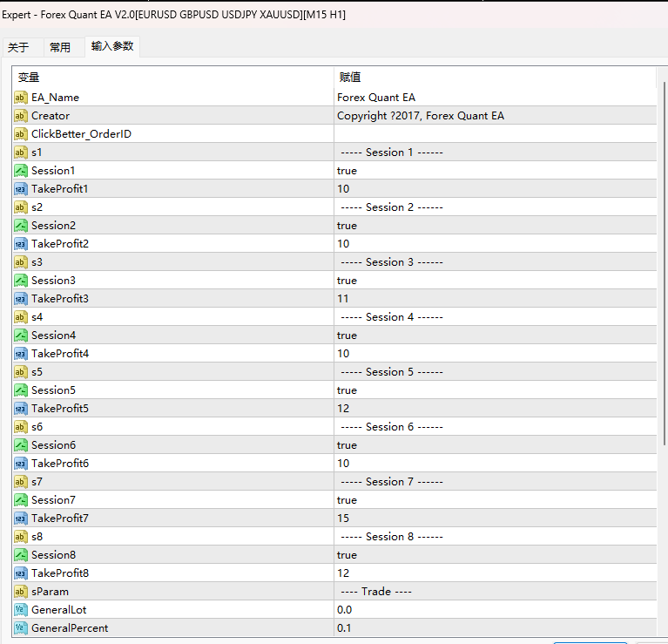Image resolution: width=668 pixels, height=644 pixels.
Task: Click the integer icon beside TakeProfit7
Action: (x=20, y=519)
